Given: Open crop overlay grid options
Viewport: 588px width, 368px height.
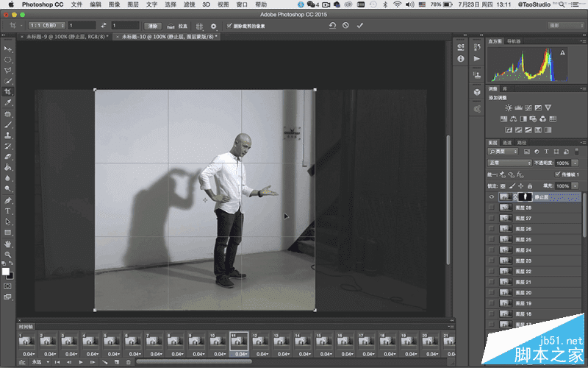Looking at the screenshot, I should coord(199,25).
